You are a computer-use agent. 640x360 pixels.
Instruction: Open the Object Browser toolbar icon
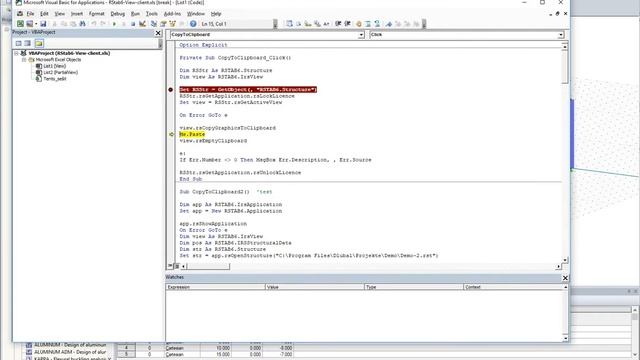click(x=173, y=24)
